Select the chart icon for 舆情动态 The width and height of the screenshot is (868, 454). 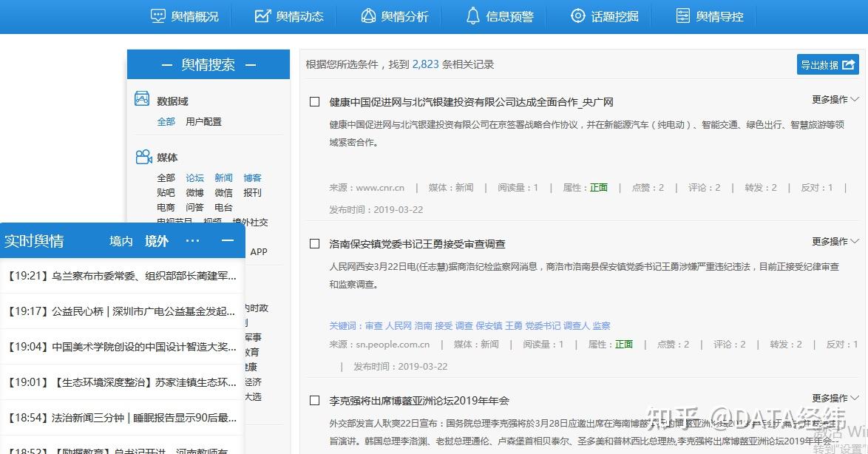click(x=262, y=16)
